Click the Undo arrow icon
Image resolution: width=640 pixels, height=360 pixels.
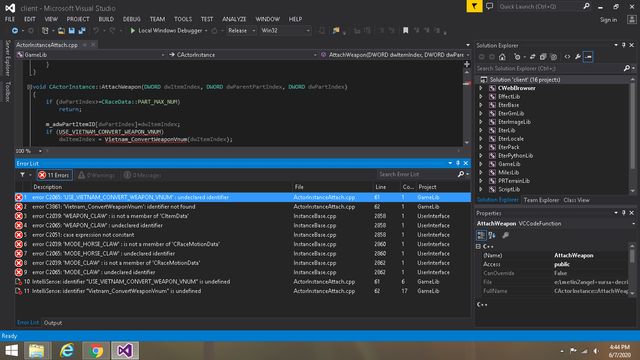(96, 31)
